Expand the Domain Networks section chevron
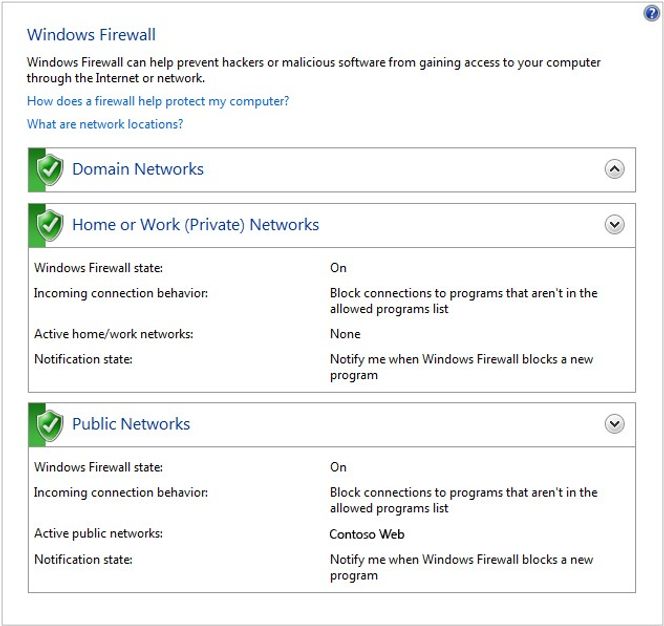Screen dimensions: 664x626 click(615, 170)
